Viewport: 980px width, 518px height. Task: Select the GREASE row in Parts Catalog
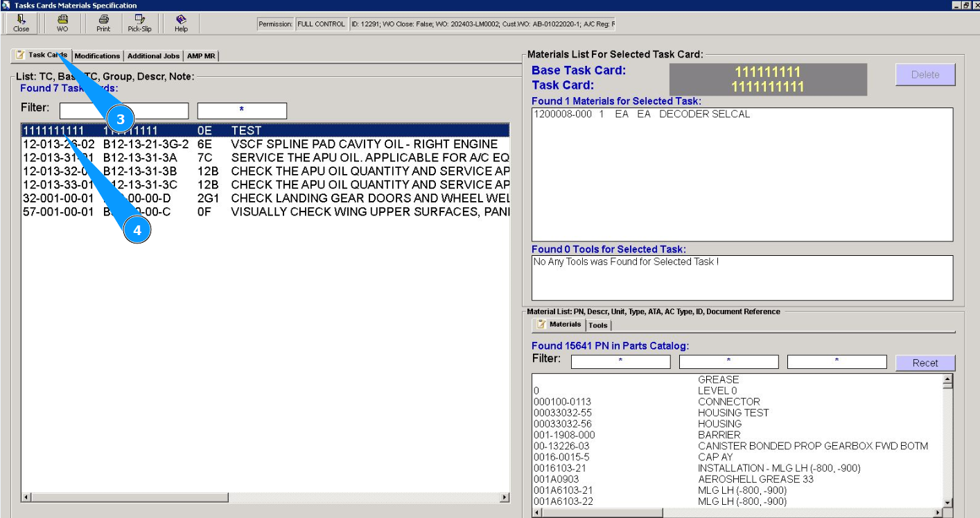(737, 380)
